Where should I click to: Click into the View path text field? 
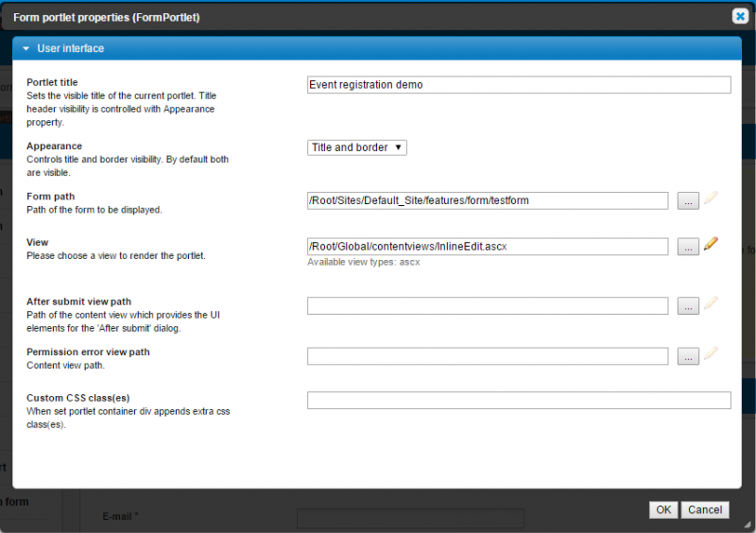click(488, 247)
